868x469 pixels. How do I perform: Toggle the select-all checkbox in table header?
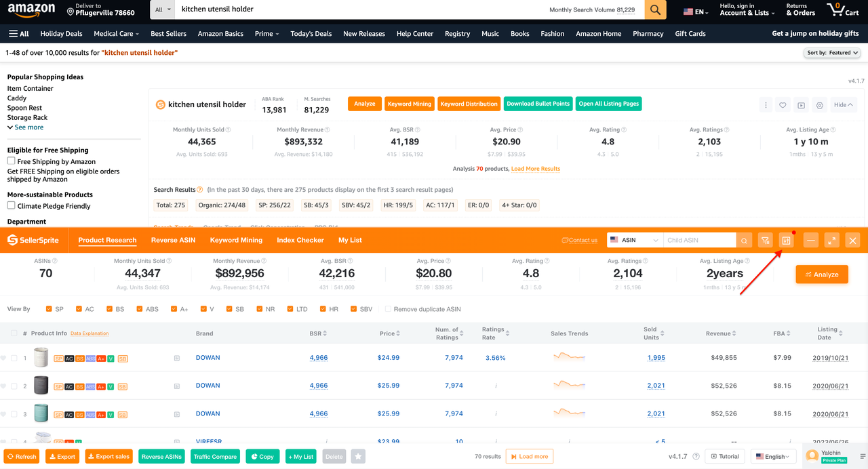[x=14, y=333]
